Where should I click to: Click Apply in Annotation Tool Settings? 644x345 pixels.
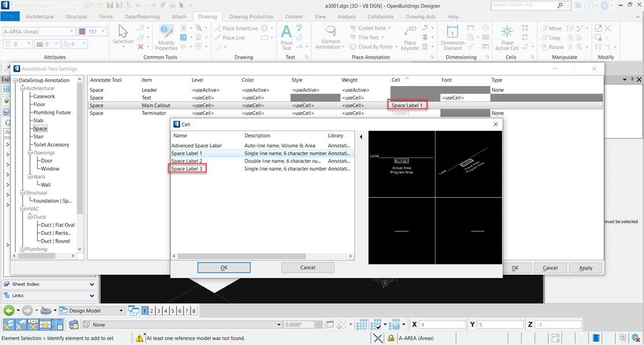(585, 268)
